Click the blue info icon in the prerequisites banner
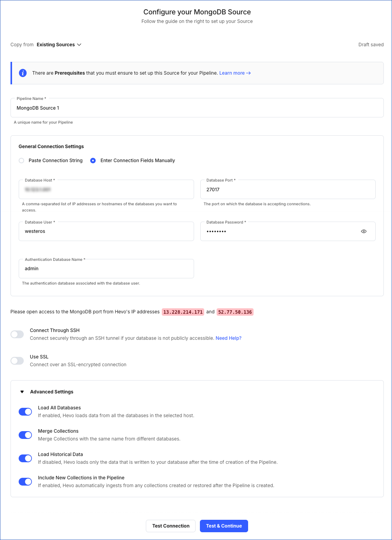Screen dimensions: 392x540 click(23, 73)
